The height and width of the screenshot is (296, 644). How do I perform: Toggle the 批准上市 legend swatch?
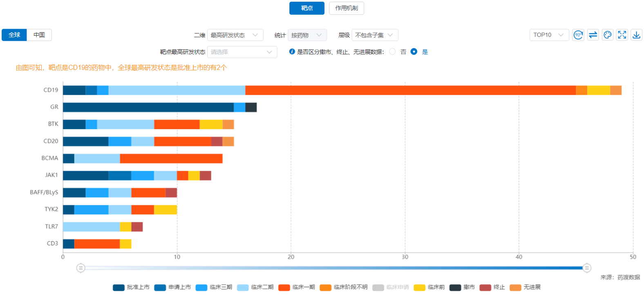pos(119,287)
